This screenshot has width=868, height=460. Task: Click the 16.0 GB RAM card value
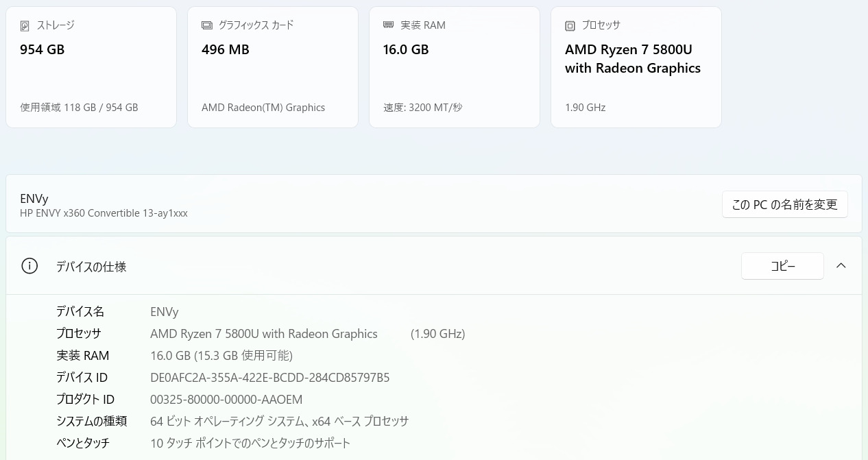(406, 49)
